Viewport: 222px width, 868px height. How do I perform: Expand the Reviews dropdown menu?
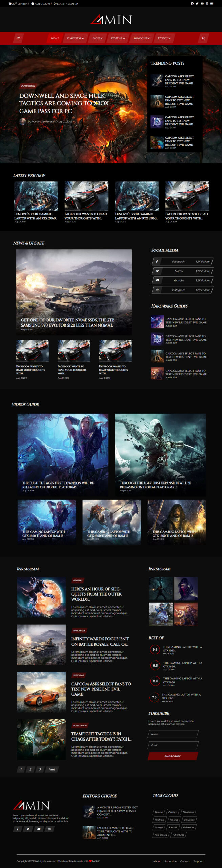click(118, 38)
